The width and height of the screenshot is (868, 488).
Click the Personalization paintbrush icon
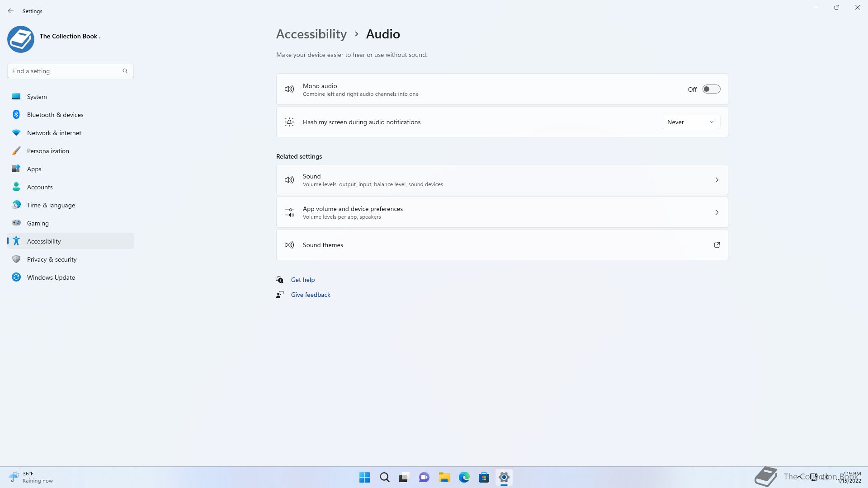pyautogui.click(x=16, y=151)
